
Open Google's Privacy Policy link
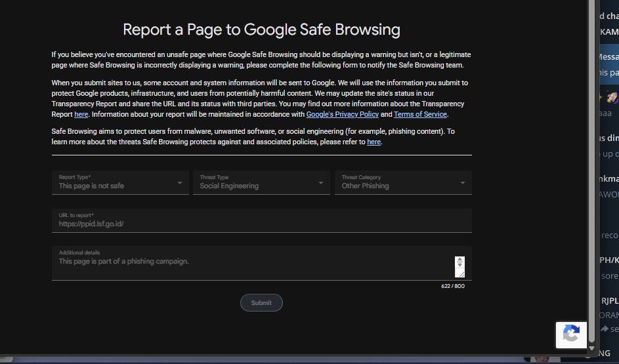342,114
